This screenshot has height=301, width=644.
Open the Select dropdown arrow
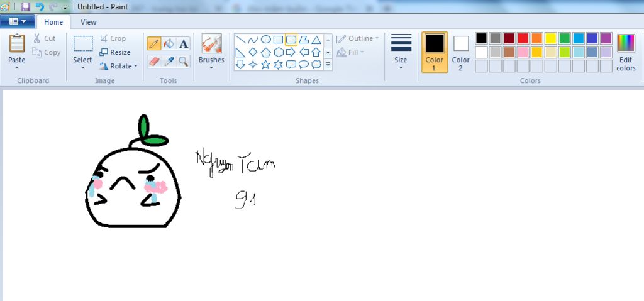tap(82, 68)
